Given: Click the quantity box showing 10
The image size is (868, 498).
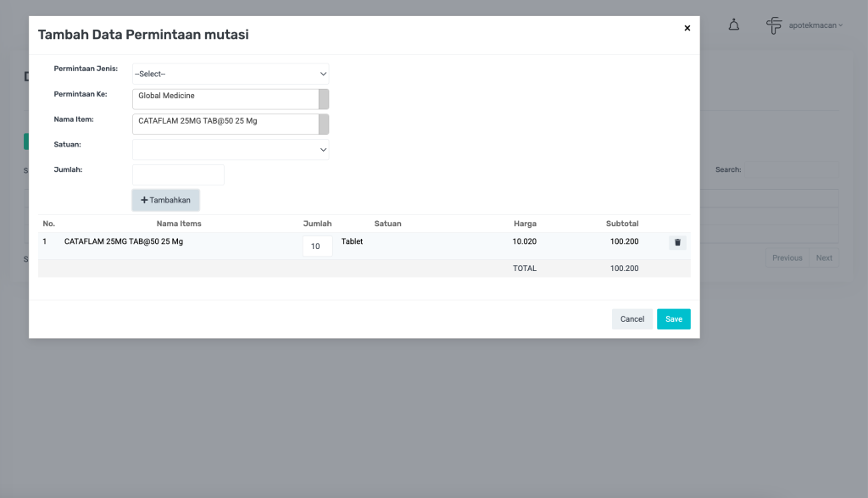Looking at the screenshot, I should [x=317, y=246].
